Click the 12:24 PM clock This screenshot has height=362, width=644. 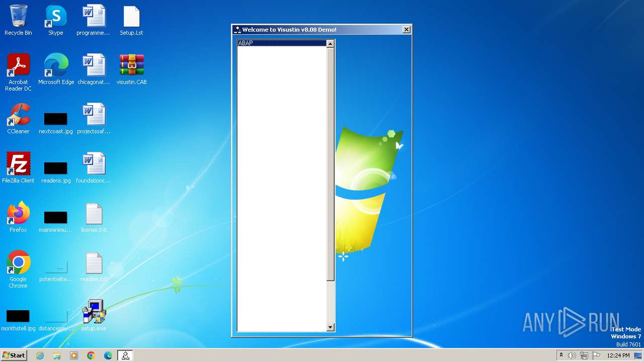pos(618,355)
